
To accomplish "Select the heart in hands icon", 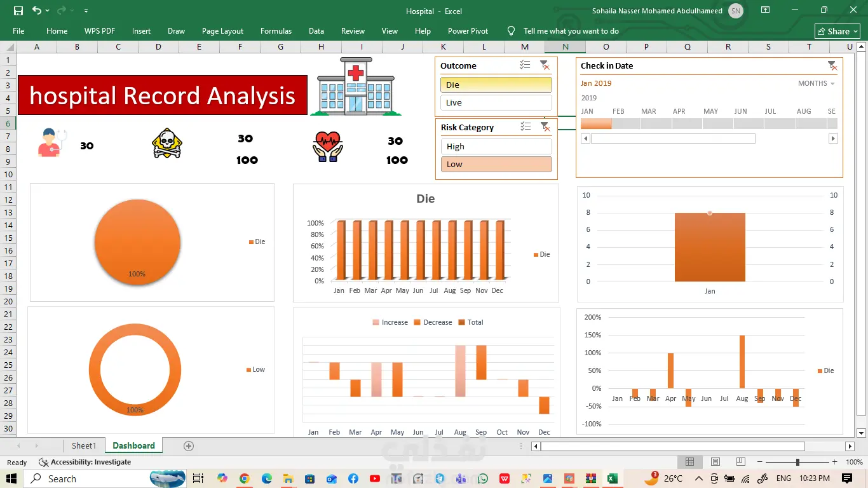I will click(328, 147).
